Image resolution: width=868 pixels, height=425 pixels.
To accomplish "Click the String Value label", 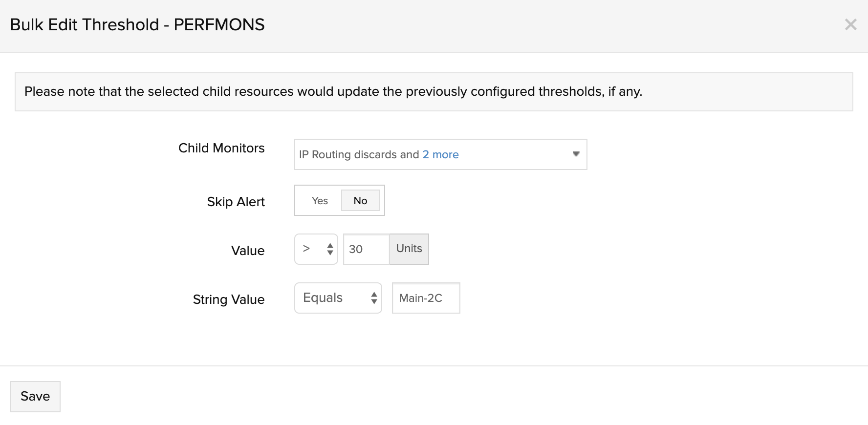I will [229, 299].
